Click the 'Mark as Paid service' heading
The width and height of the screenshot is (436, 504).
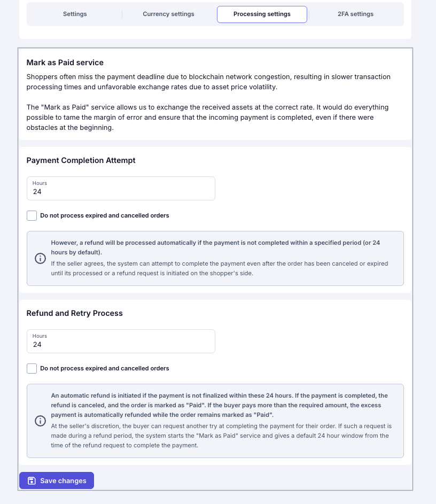[65, 63]
